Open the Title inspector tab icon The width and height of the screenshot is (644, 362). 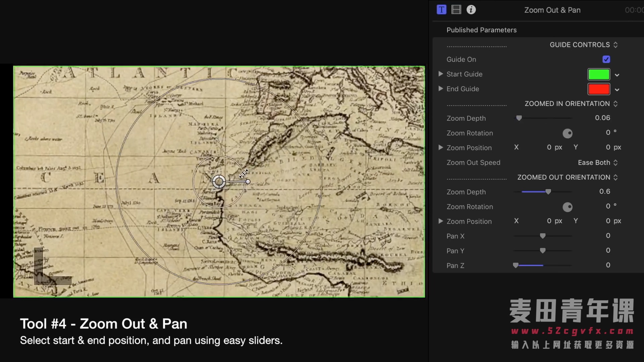tap(441, 10)
